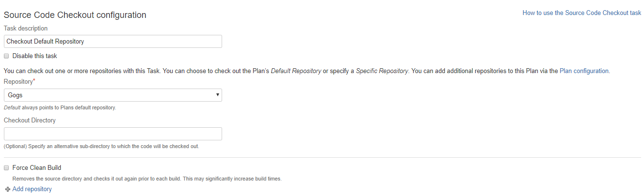
Task: Click the "Disable this task" label text
Action: pyautogui.click(x=35, y=56)
